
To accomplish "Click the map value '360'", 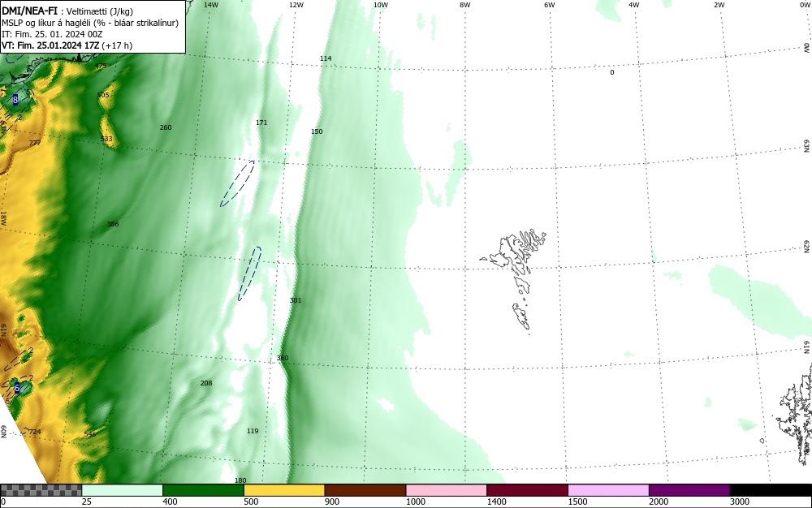I will point(283,358).
